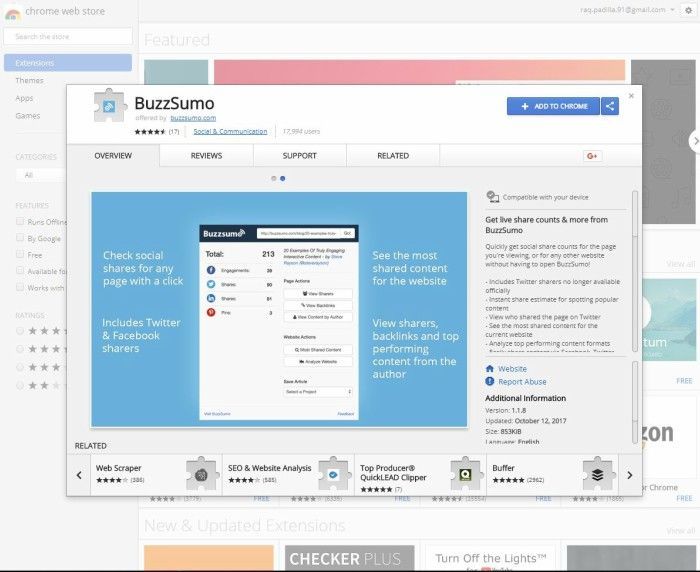
Task: Toggle the Available for checkbox
Action: 20,271
